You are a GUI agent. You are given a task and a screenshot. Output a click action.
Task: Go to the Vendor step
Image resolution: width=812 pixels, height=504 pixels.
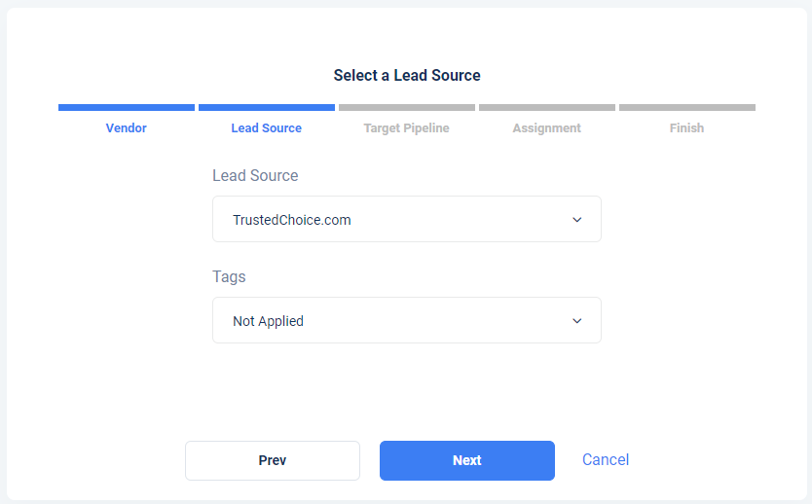127,127
